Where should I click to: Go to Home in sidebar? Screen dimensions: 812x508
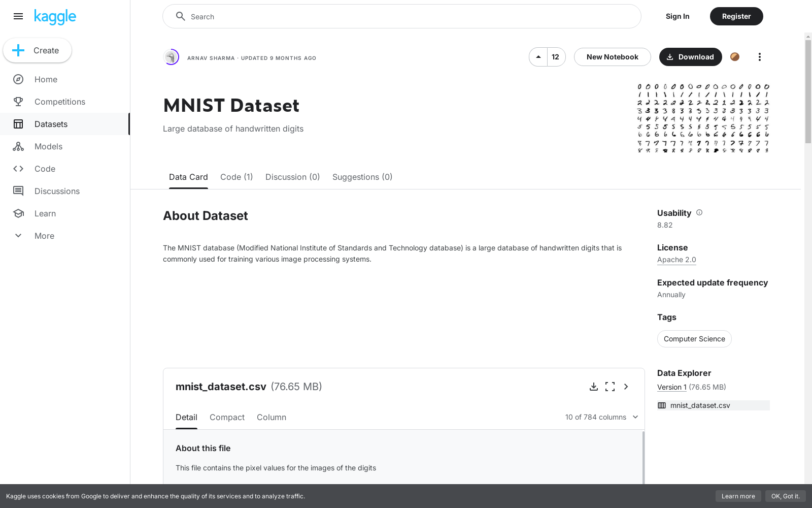[x=65, y=79]
